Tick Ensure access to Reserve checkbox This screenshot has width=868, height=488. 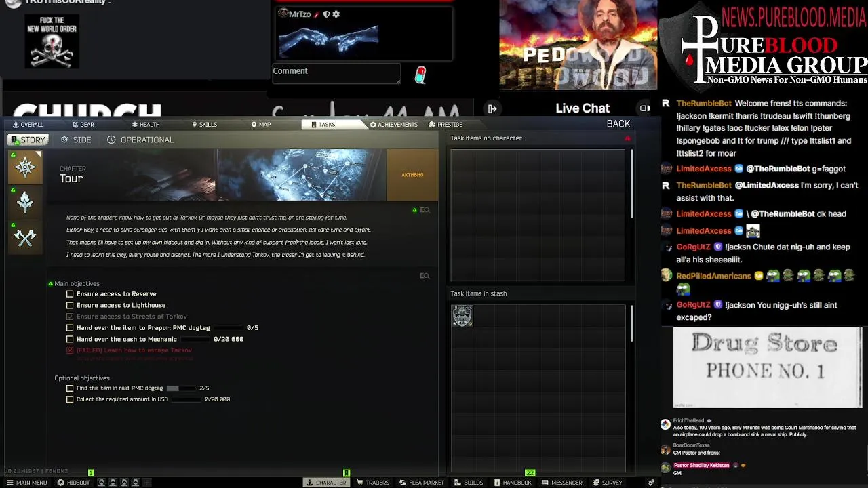click(x=70, y=294)
